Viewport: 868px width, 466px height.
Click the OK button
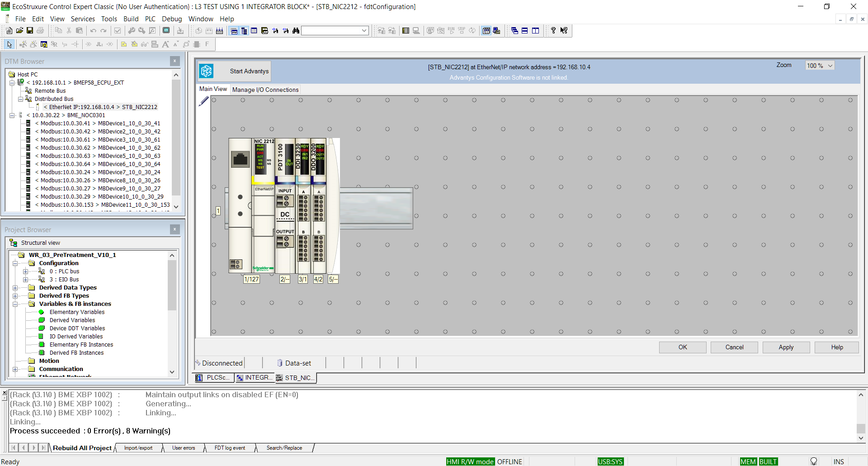pyautogui.click(x=683, y=347)
